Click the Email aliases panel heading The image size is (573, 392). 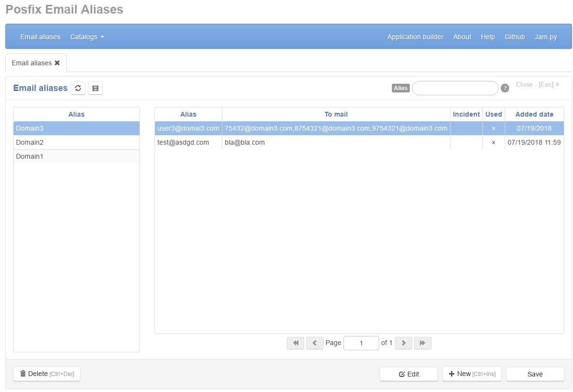click(x=40, y=88)
